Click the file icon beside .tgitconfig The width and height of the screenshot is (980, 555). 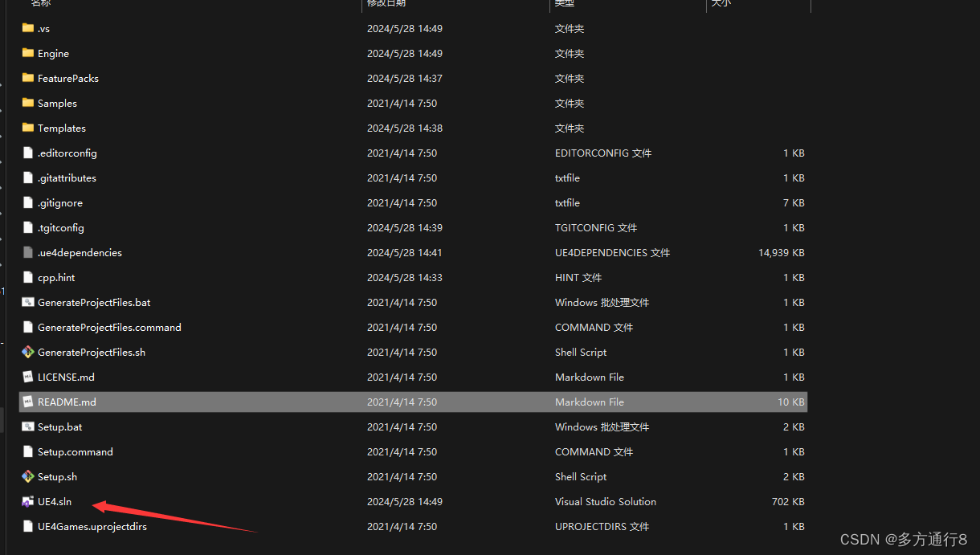28,227
